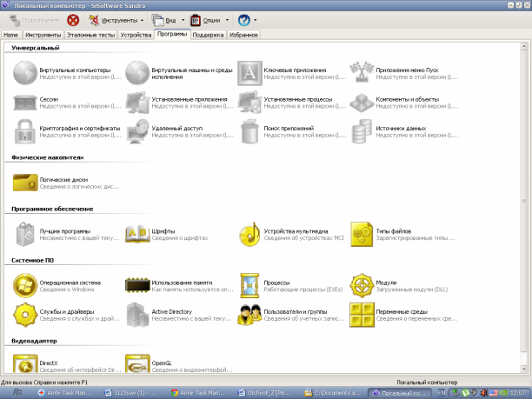Open Удаленный доступ satellite icon
Screen dimensions: 532x399
(x=137, y=131)
